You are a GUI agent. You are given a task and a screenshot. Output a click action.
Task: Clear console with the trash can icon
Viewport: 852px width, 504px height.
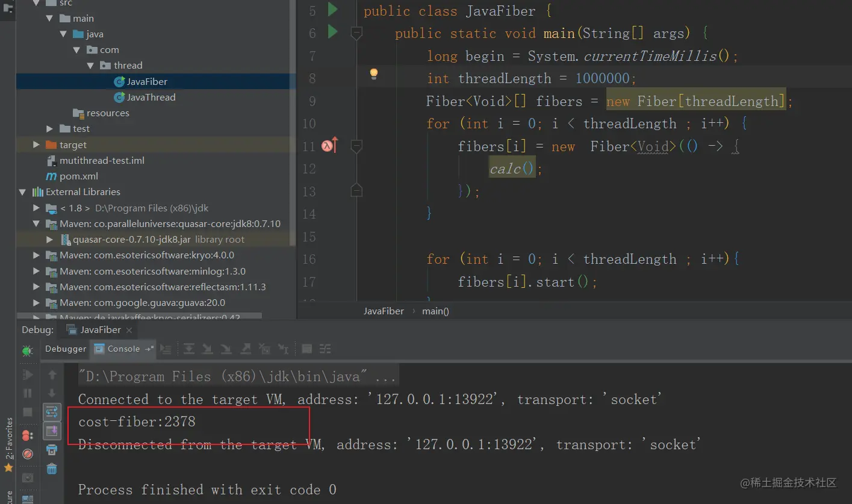click(x=52, y=468)
